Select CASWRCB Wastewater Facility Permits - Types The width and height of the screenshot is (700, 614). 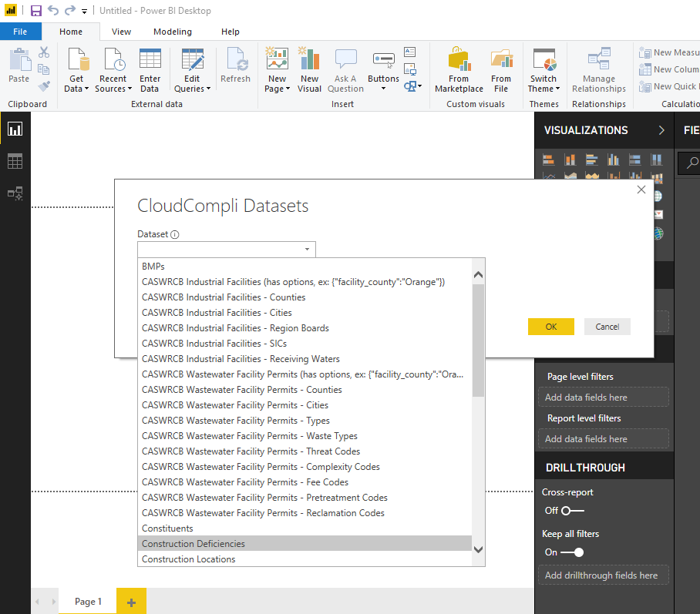[x=305, y=421]
